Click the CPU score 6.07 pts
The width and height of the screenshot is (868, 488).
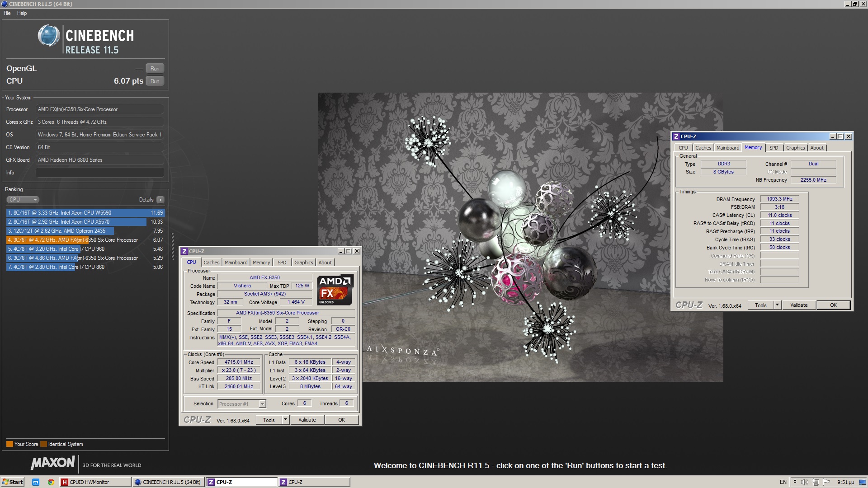(x=128, y=81)
